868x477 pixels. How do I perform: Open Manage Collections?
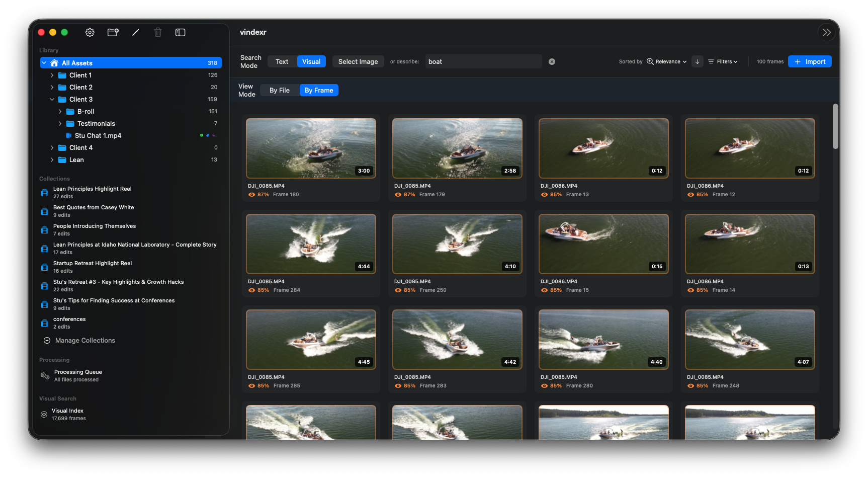pyautogui.click(x=84, y=340)
